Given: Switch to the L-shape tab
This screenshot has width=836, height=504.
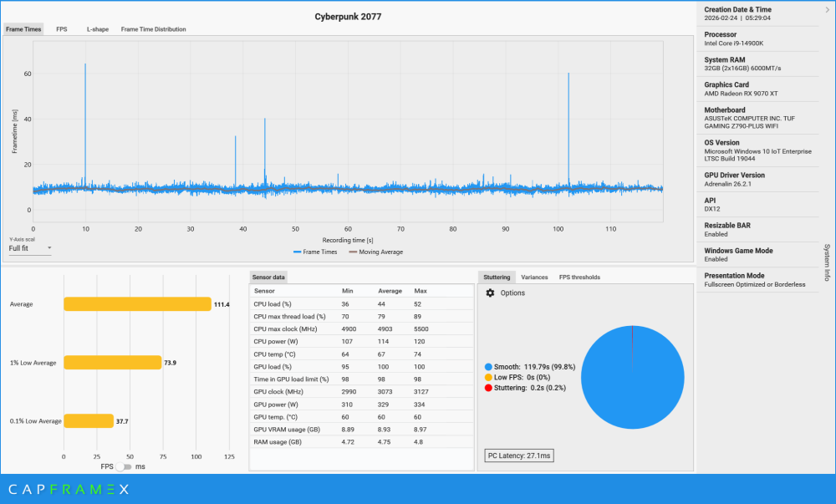Looking at the screenshot, I should tap(96, 29).
